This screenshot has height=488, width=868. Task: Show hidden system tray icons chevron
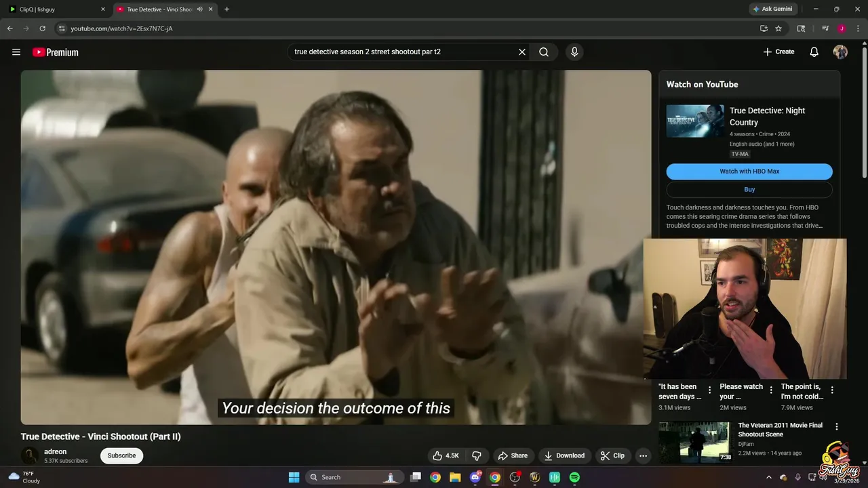[768, 477]
